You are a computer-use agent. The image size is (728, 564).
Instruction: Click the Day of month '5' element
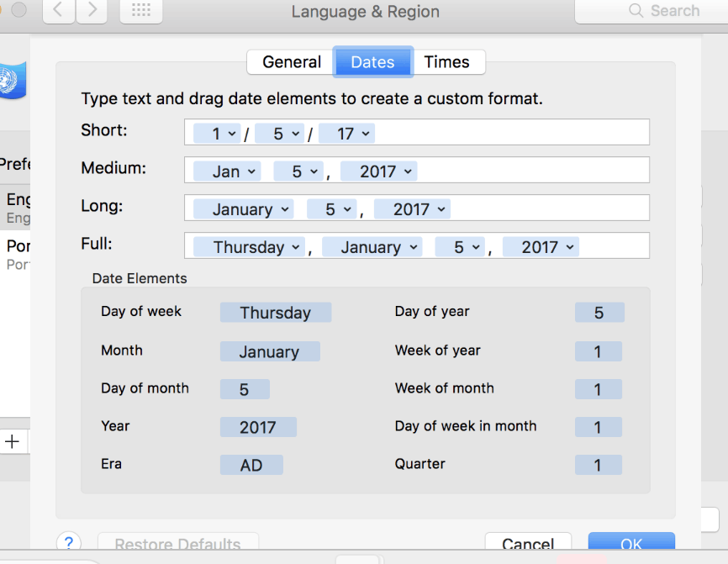(x=245, y=389)
